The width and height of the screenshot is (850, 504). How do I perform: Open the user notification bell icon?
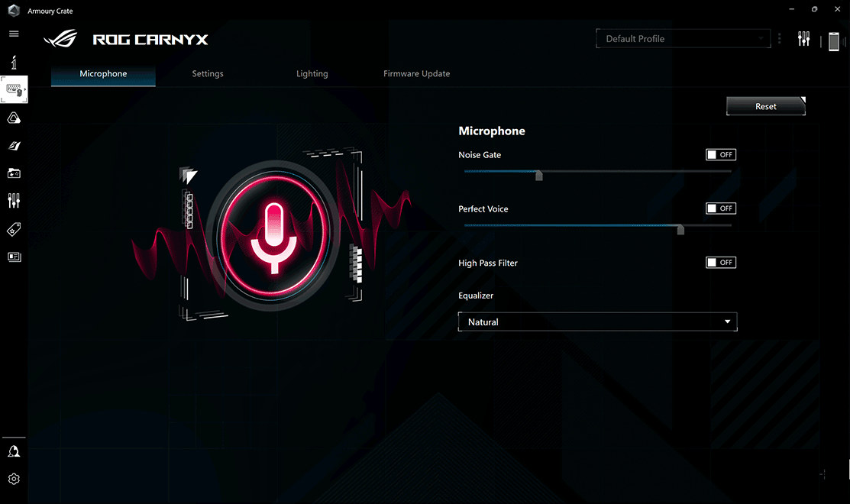(x=14, y=451)
